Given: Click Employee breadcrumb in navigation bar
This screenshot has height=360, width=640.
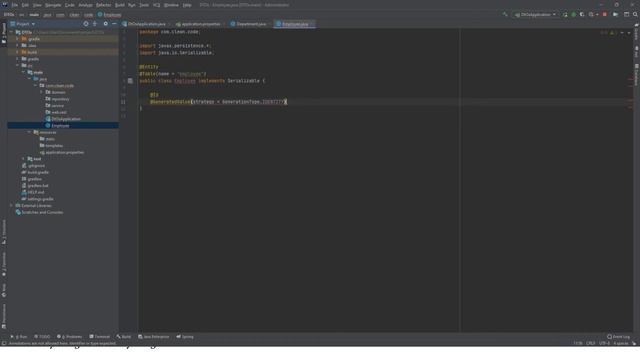Looking at the screenshot, I should point(109,15).
